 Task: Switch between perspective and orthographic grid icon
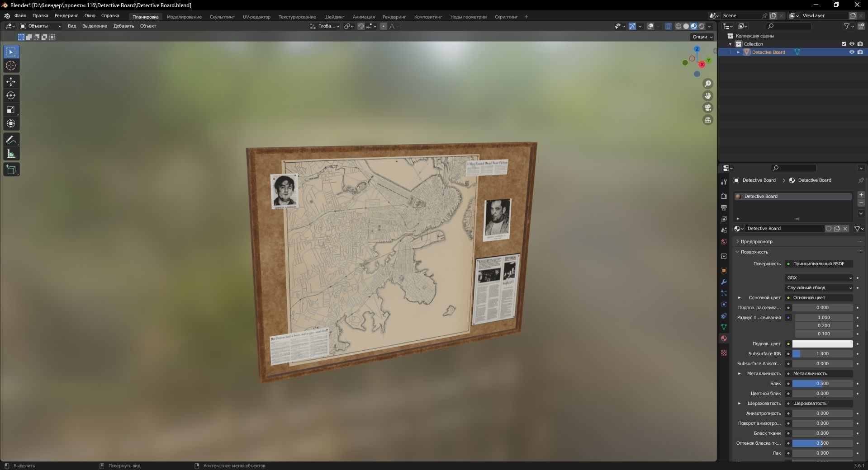pyautogui.click(x=708, y=120)
